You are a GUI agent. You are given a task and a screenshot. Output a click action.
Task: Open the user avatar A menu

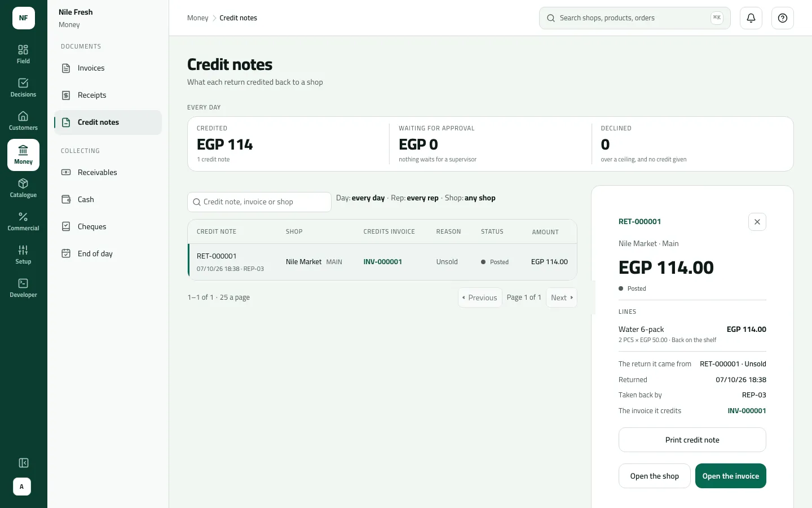pyautogui.click(x=22, y=487)
